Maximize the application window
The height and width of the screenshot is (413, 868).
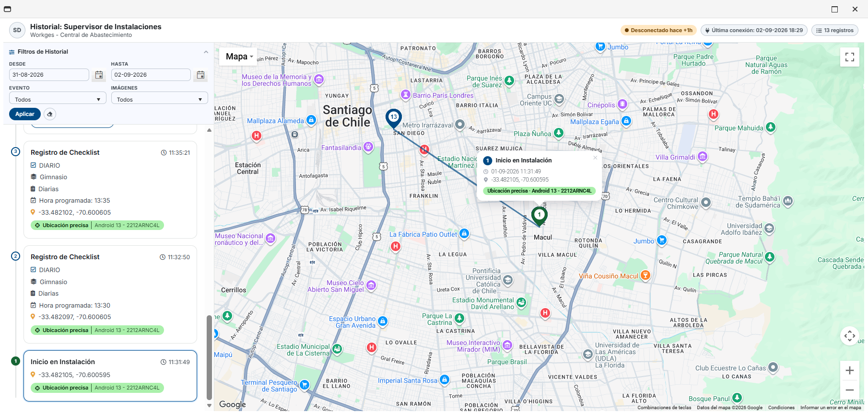pos(834,9)
